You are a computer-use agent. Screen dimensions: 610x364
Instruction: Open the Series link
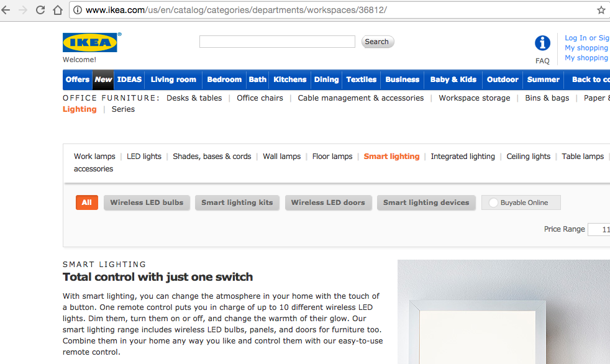[x=123, y=109]
